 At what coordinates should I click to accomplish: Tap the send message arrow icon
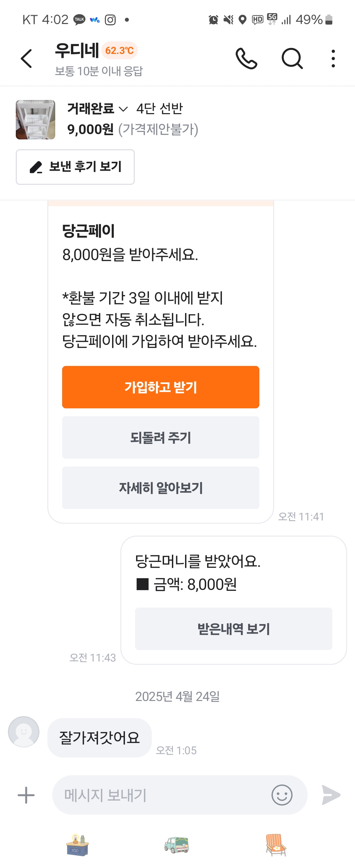331,795
